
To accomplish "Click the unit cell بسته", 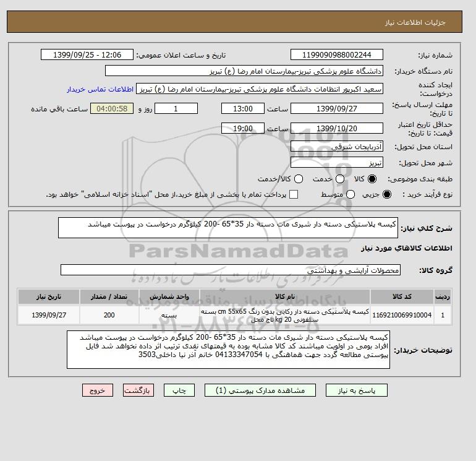I will (x=169, y=315).
